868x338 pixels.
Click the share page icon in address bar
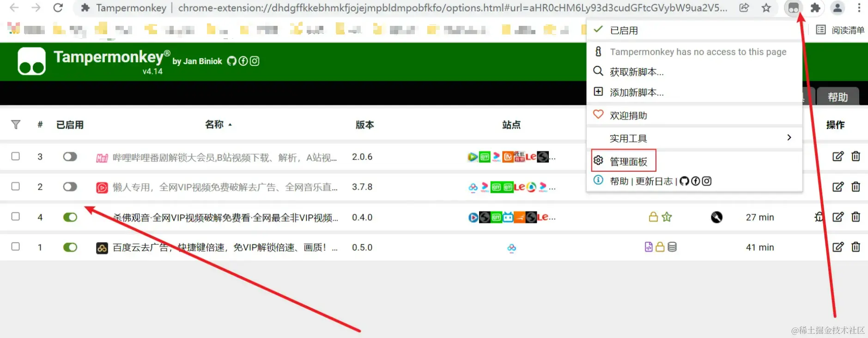(x=744, y=8)
